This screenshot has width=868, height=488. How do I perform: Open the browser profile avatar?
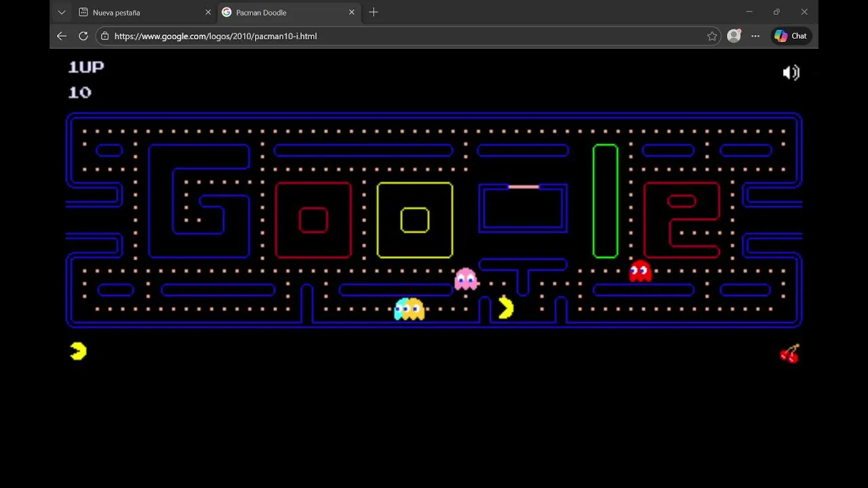click(734, 36)
